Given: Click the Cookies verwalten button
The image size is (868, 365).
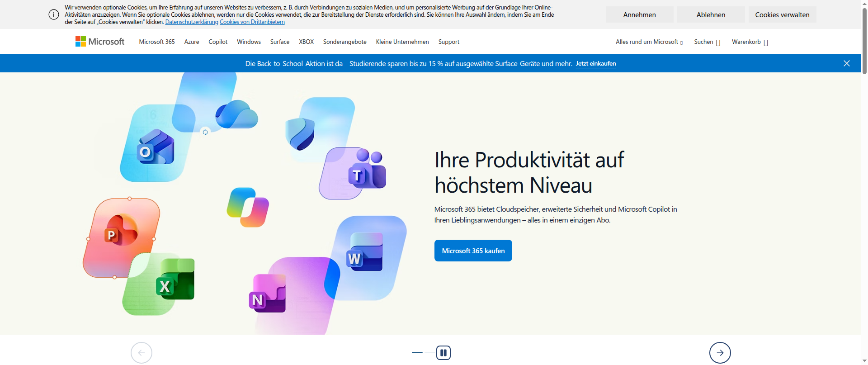Looking at the screenshot, I should pos(782,14).
